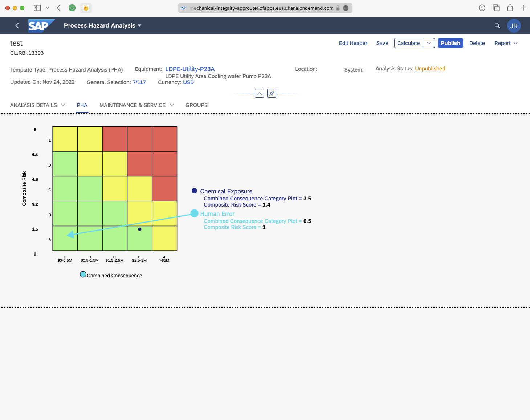Image resolution: width=530 pixels, height=420 pixels.
Task: Click the Chemical Exposure data point on matrix
Action: click(x=140, y=229)
